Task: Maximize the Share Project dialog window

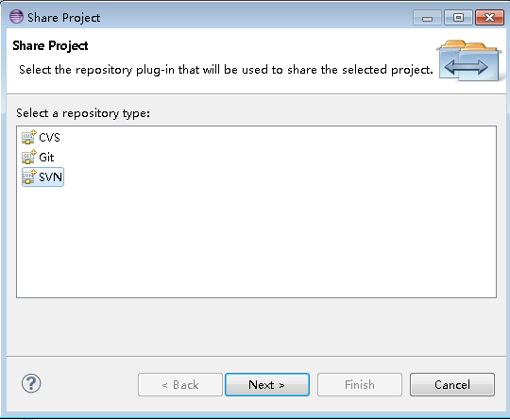Action: click(x=458, y=18)
